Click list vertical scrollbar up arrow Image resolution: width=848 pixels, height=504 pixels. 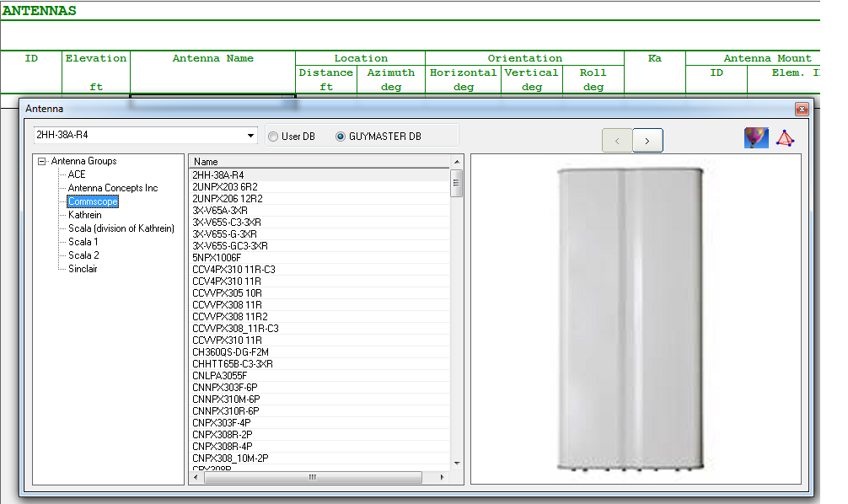pos(457,162)
